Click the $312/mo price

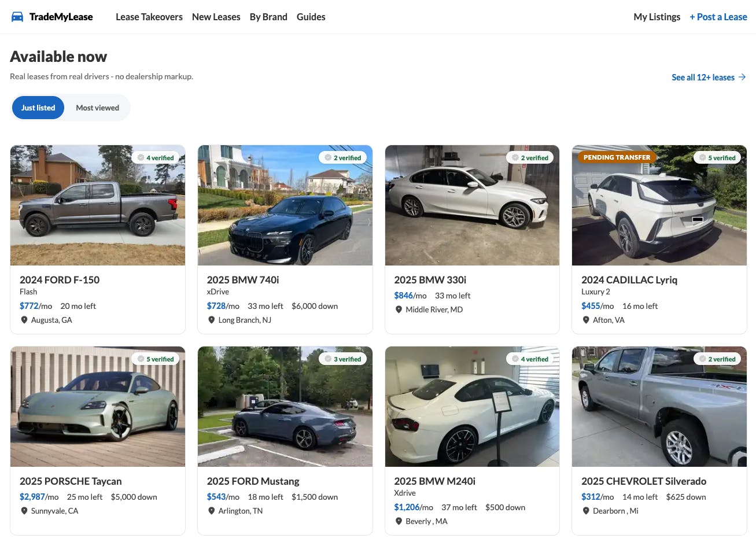click(598, 497)
